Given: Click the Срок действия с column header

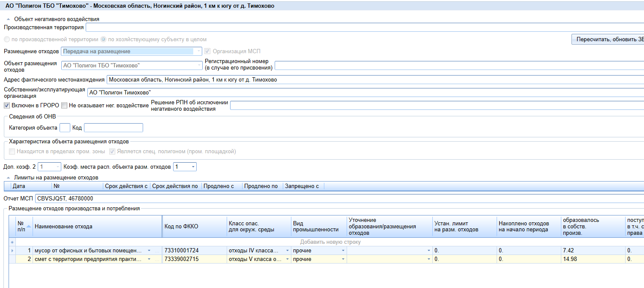Looking at the screenshot, I should pos(126,186).
